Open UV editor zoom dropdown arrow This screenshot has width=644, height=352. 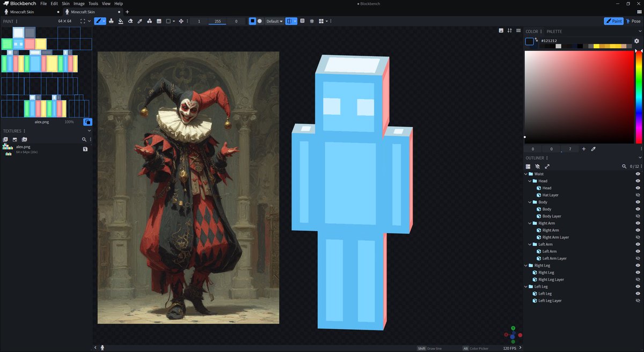89,21
